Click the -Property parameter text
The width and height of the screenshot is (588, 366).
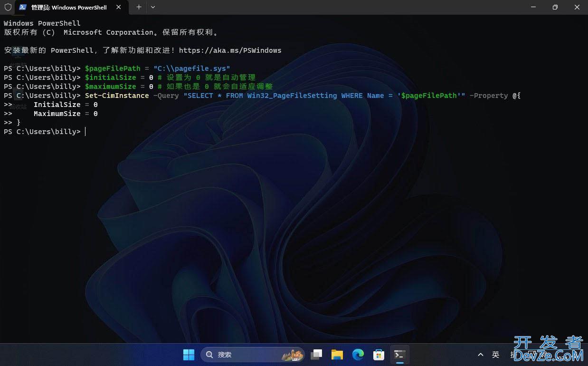click(489, 96)
